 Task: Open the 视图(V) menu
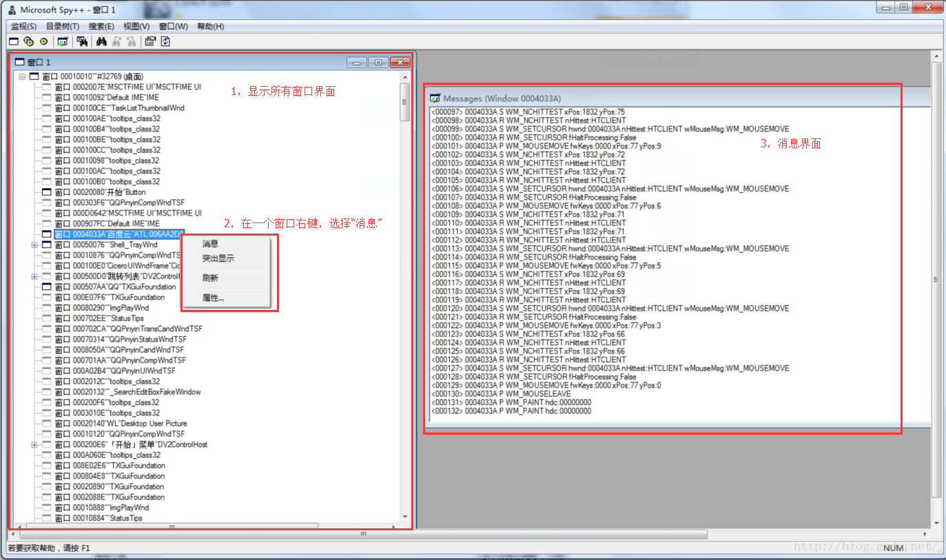click(x=136, y=26)
